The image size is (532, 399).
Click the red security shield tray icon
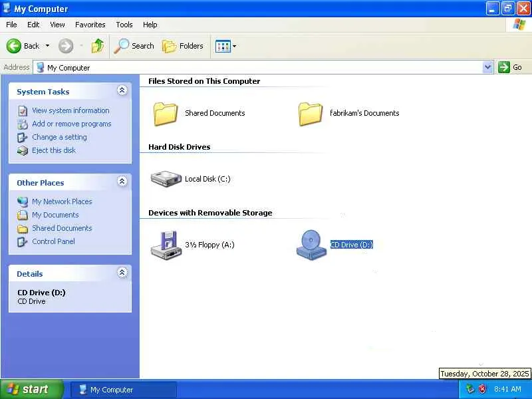[481, 389]
